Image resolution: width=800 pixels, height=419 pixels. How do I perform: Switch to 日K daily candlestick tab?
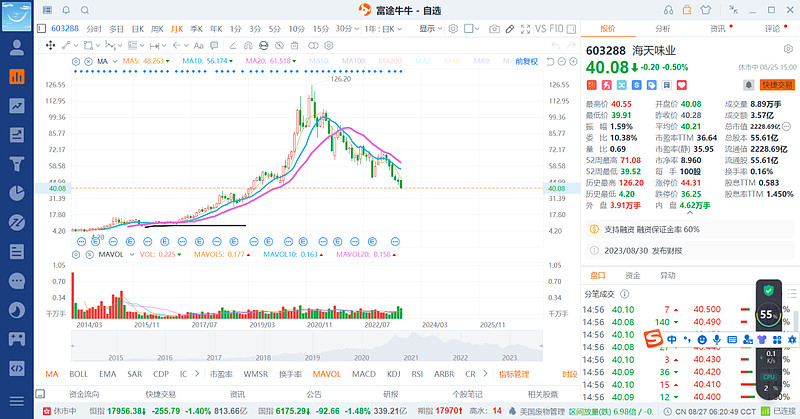click(138, 29)
